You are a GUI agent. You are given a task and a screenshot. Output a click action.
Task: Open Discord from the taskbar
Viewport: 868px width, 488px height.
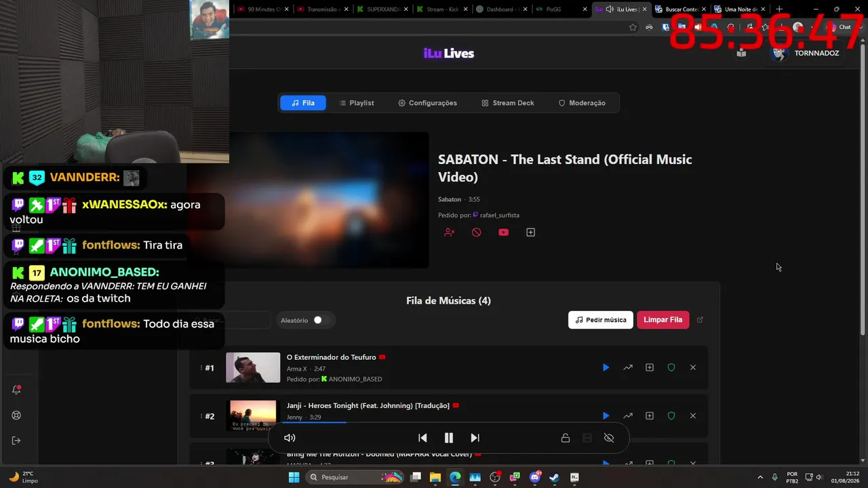point(535,477)
